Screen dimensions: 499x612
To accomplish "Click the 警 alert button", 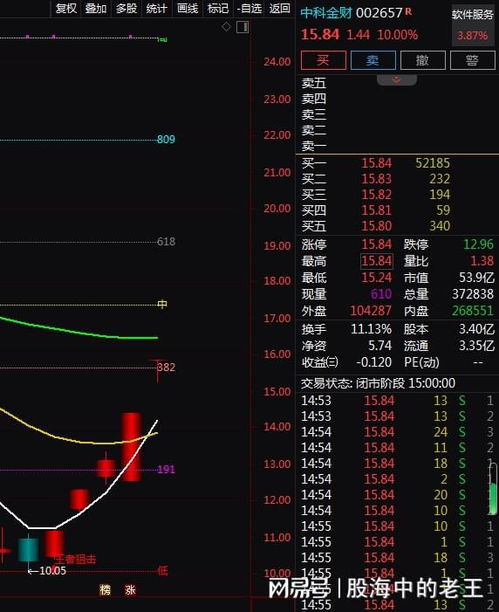I will pos(472,60).
